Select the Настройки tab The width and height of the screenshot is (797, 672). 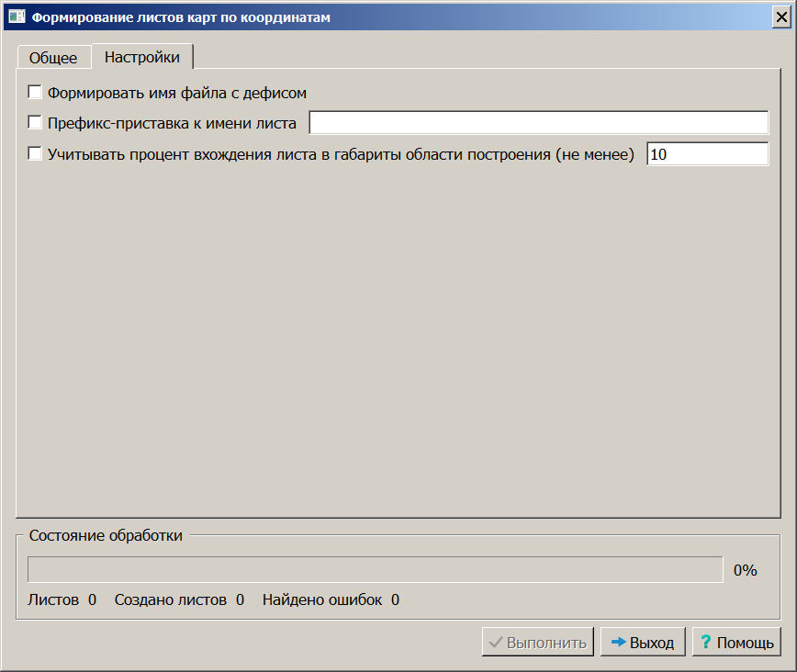click(141, 57)
